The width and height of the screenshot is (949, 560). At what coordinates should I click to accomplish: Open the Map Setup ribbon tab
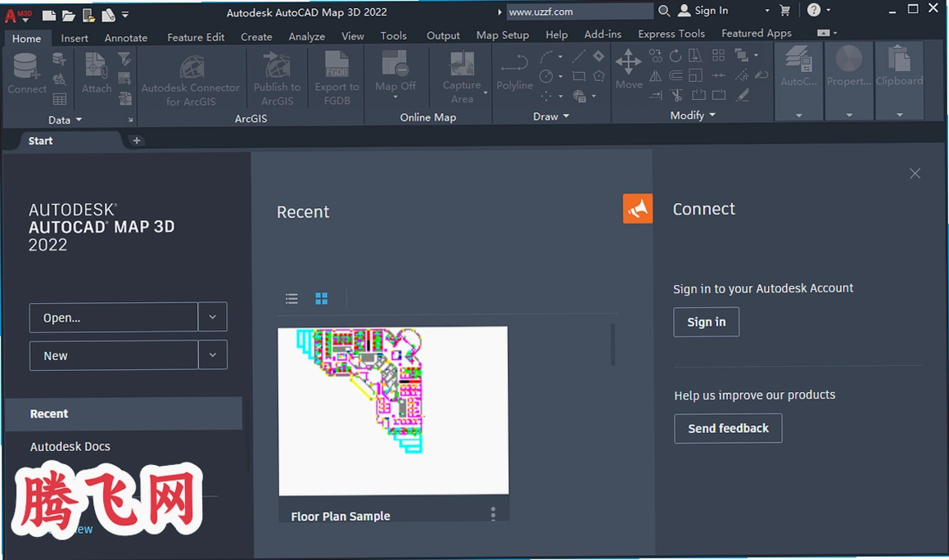(x=503, y=35)
